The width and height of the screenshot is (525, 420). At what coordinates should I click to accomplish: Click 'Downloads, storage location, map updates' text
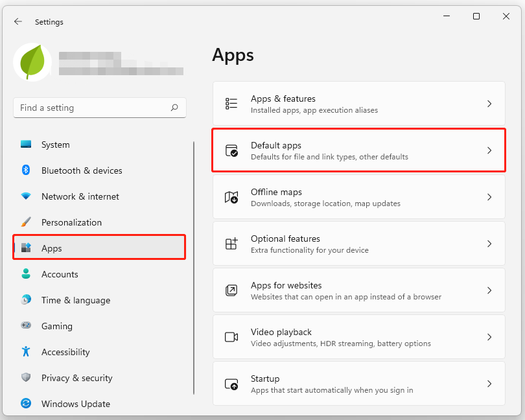325,204
